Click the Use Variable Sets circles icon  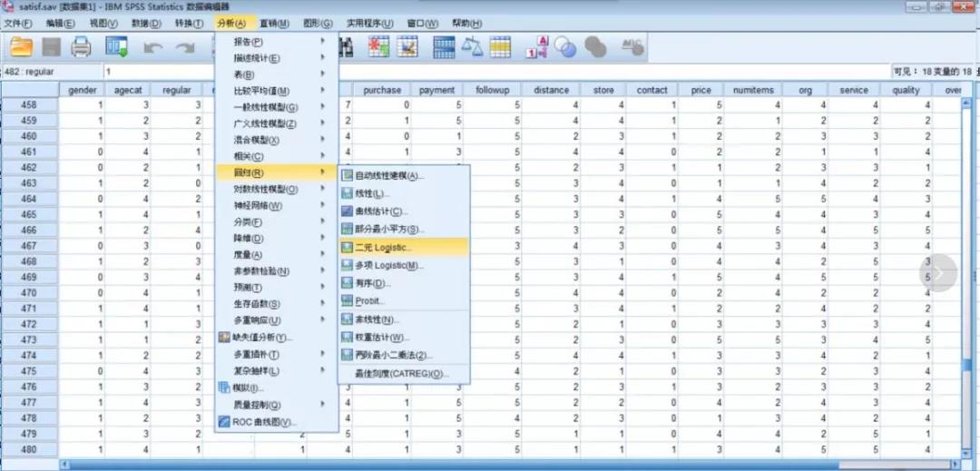(565, 47)
